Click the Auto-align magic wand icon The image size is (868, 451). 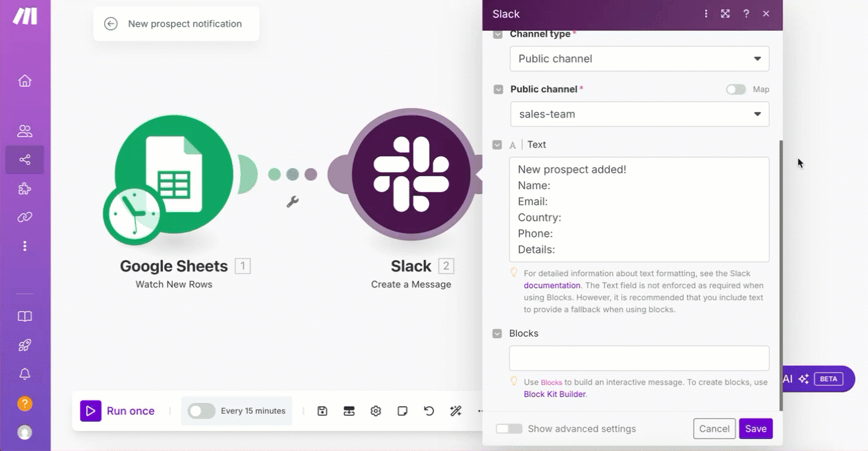(x=456, y=411)
